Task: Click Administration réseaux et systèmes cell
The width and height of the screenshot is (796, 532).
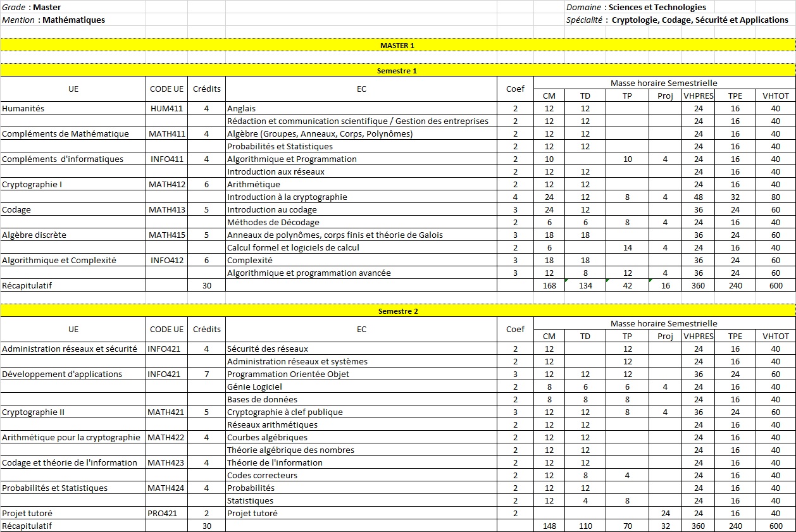Action: click(361, 361)
